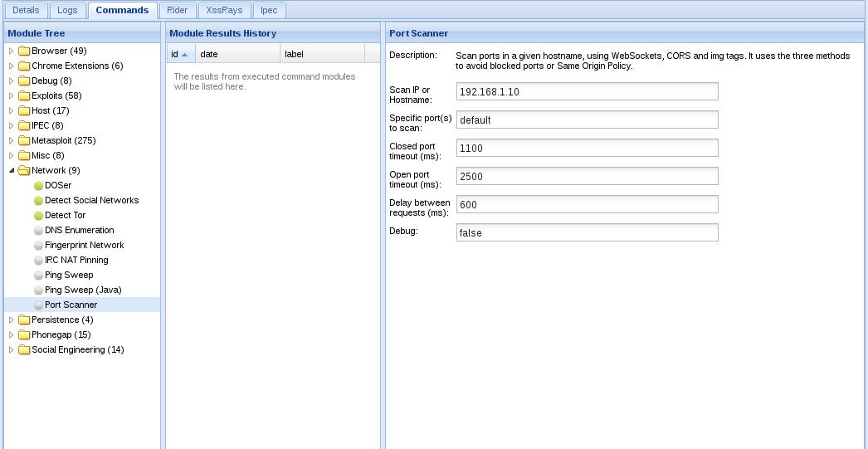Select the Fingerprint Network module

pos(84,246)
